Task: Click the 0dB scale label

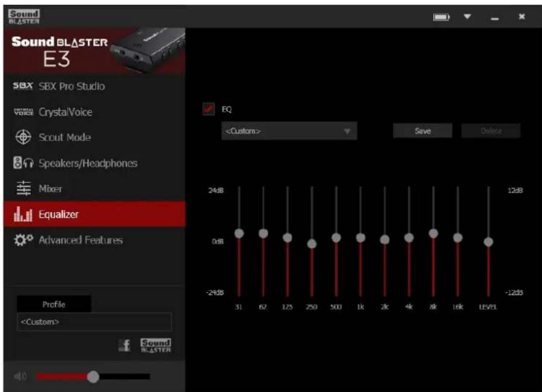Action: click(x=218, y=241)
